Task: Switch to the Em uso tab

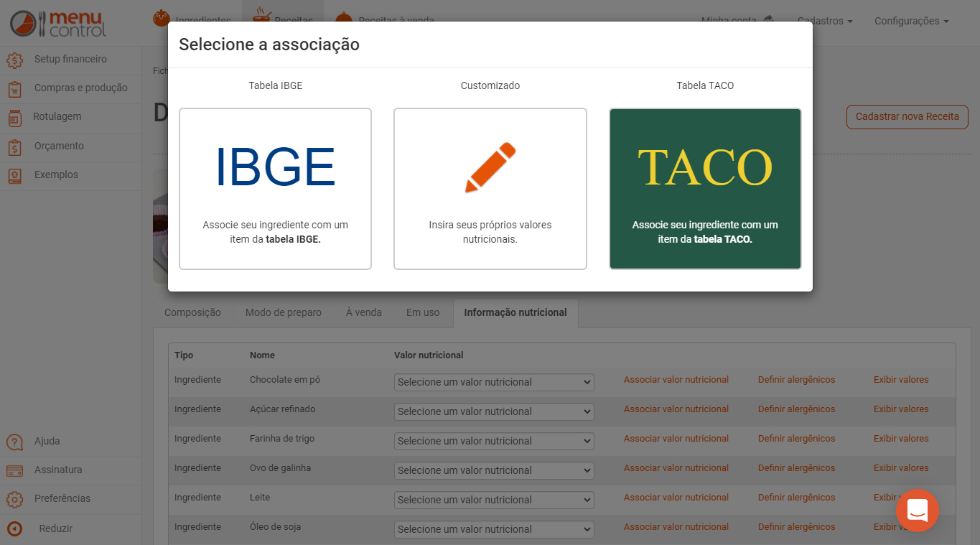Action: point(423,313)
